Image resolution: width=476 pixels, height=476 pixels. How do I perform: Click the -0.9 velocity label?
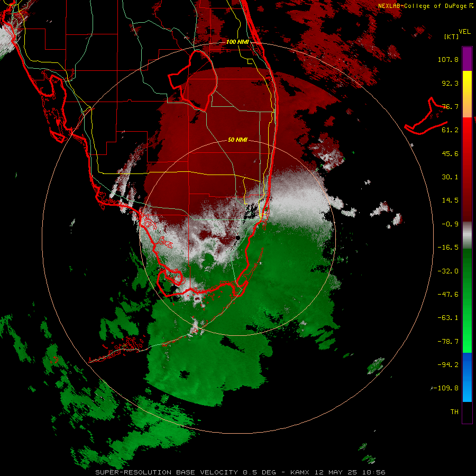click(x=450, y=224)
